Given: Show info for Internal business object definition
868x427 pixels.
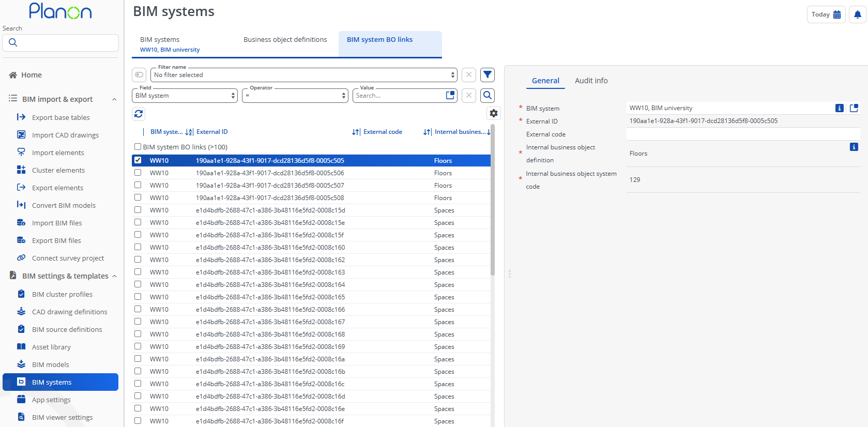Looking at the screenshot, I should 854,147.
